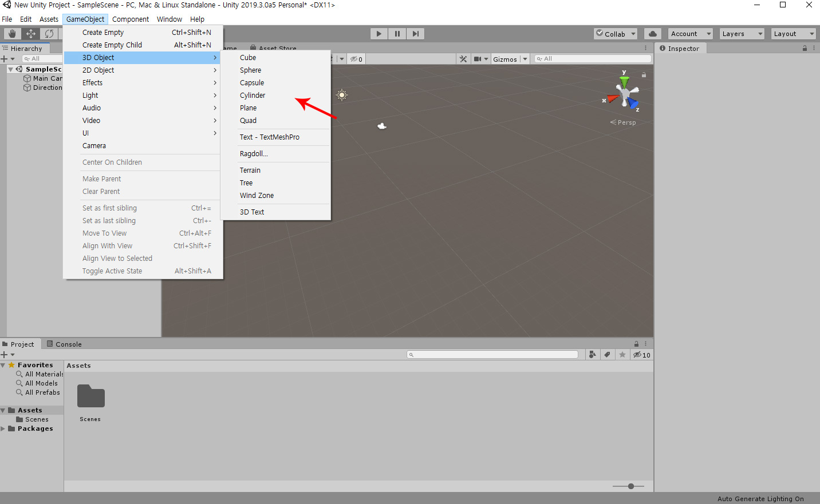Open the Inspector panel options menu

[x=814, y=48]
